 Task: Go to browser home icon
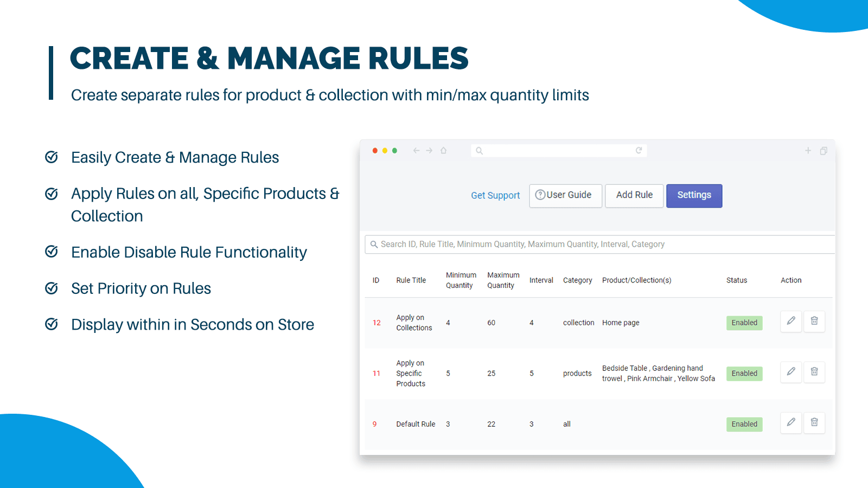point(444,151)
